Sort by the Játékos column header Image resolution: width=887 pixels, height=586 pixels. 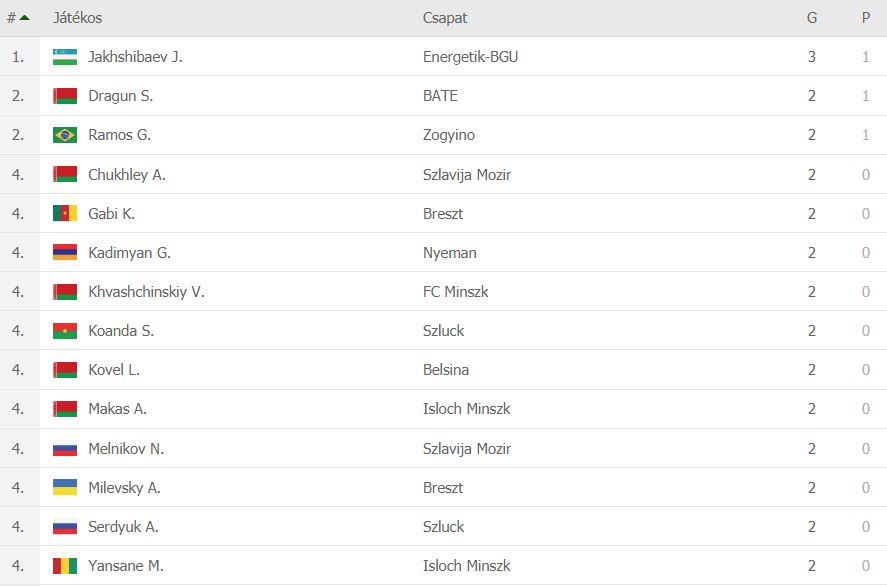77,18
